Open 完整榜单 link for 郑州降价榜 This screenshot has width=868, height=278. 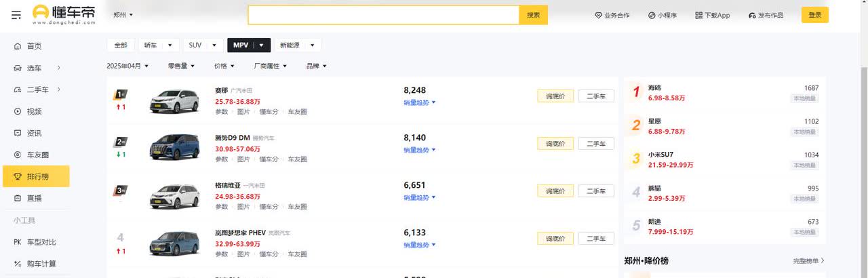tap(808, 260)
